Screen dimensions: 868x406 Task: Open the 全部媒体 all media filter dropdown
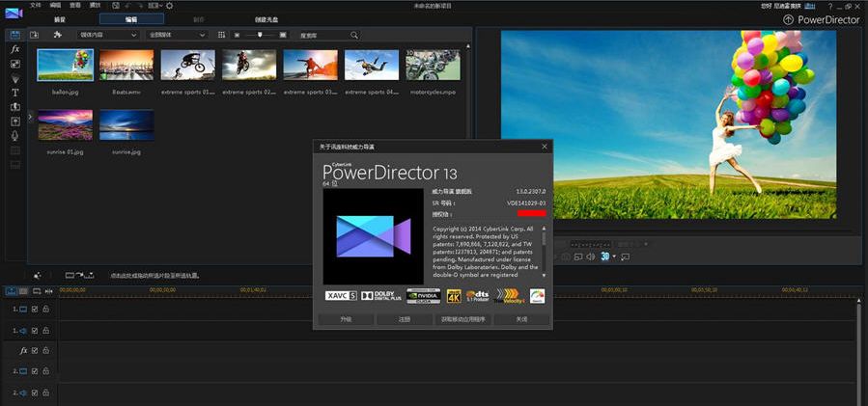(x=177, y=35)
